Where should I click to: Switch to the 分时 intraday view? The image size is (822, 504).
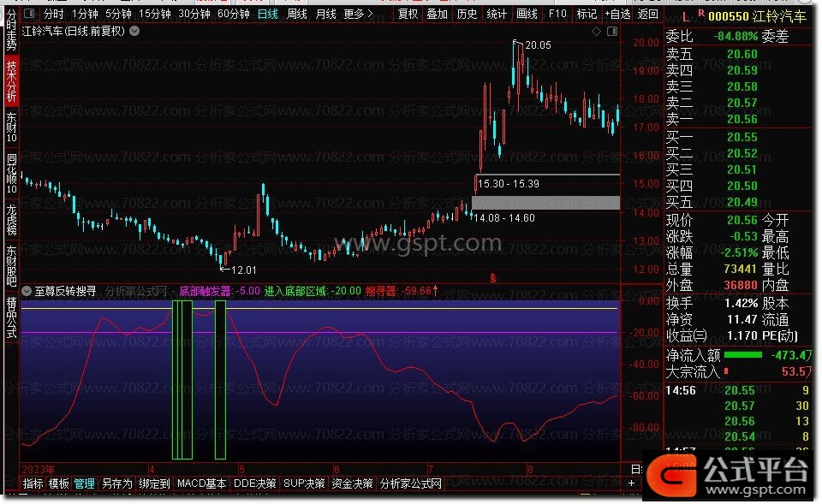53,14
